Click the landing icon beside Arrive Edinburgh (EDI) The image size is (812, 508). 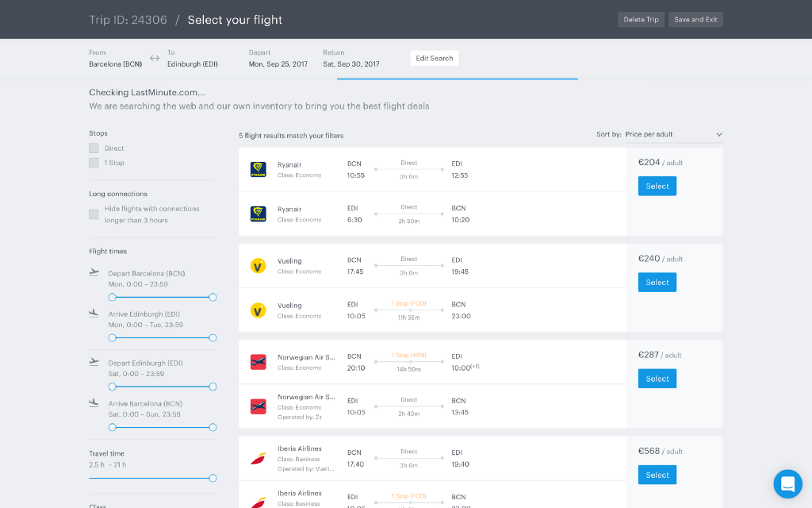[94, 313]
